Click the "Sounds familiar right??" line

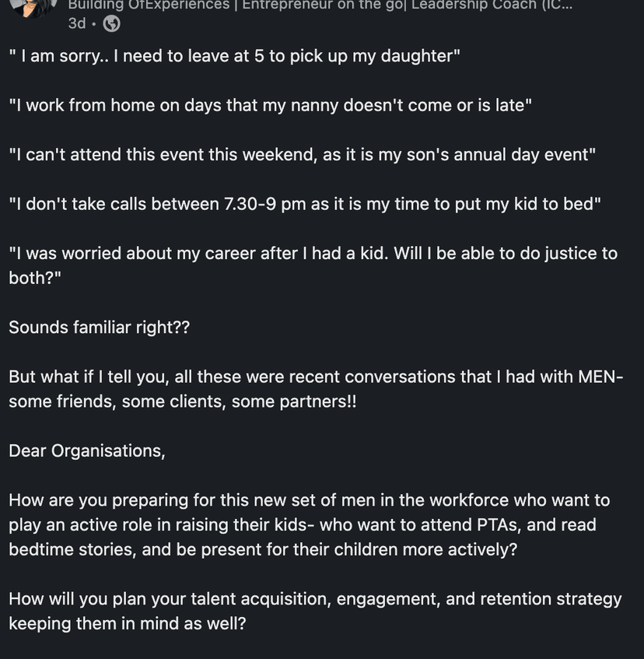99,328
